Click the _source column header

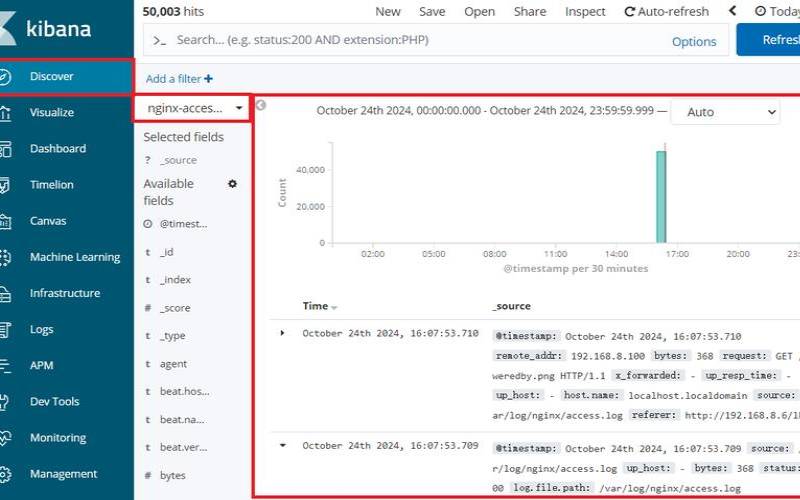512,306
